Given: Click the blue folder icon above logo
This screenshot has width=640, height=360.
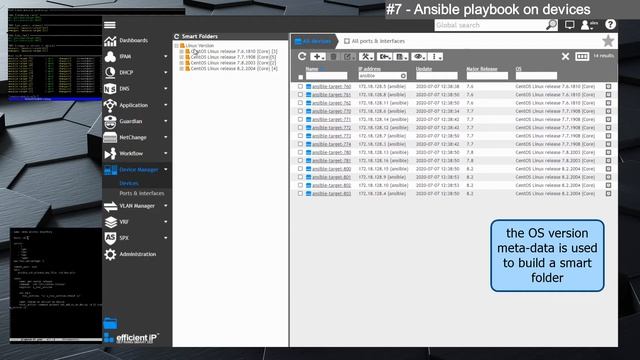Looking at the screenshot, I should coord(110,323).
